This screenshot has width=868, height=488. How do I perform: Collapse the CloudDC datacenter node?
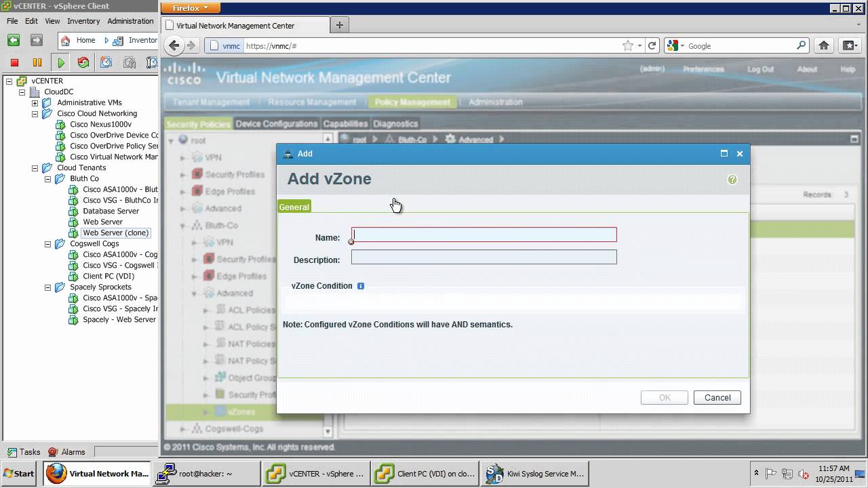(22, 92)
